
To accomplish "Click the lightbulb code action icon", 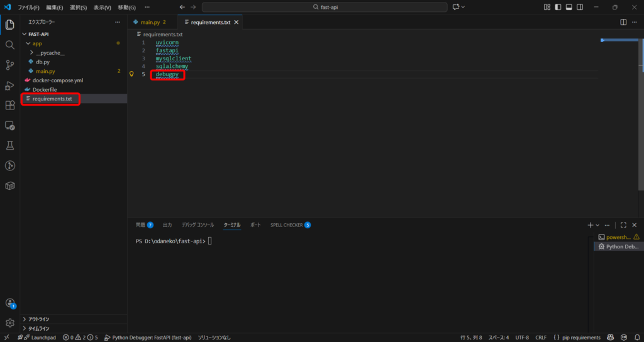I will click(x=131, y=74).
